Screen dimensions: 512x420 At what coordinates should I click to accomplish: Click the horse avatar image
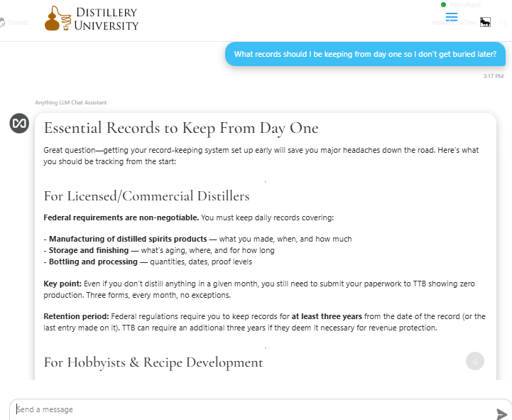pyautogui.click(x=485, y=22)
